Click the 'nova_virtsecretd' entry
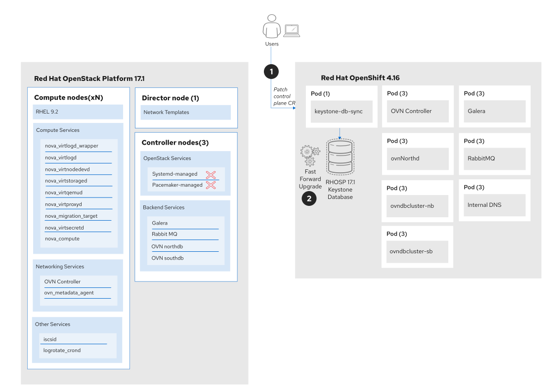 pos(64,228)
